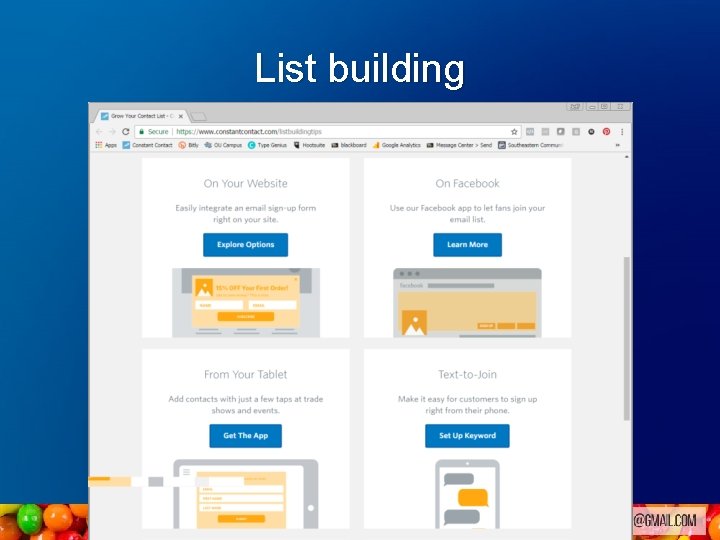Click the On Facebook heading
The image size is (720, 540).
point(467,184)
